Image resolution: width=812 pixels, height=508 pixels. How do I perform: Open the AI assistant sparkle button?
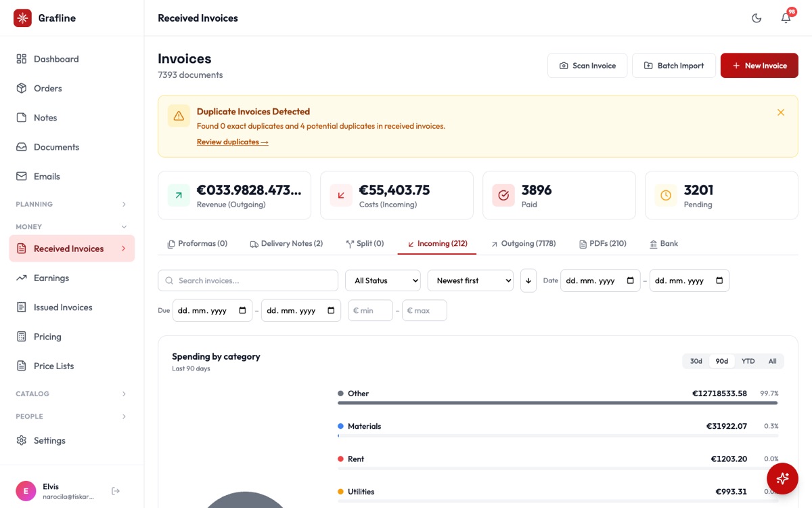pos(782,478)
